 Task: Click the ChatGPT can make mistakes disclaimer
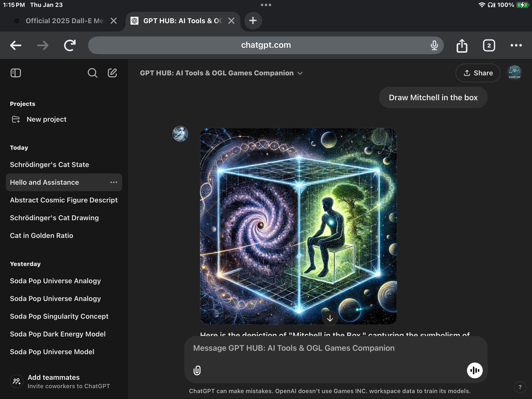[330, 391]
